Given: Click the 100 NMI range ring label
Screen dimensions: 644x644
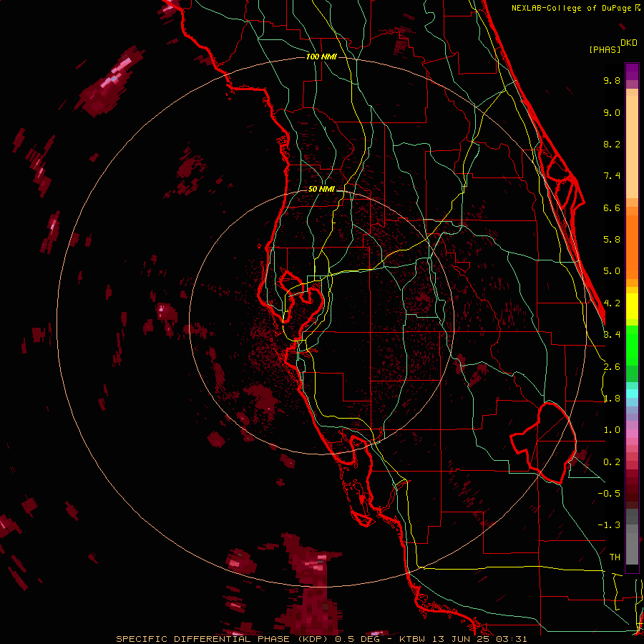Looking at the screenshot, I should [x=321, y=57].
